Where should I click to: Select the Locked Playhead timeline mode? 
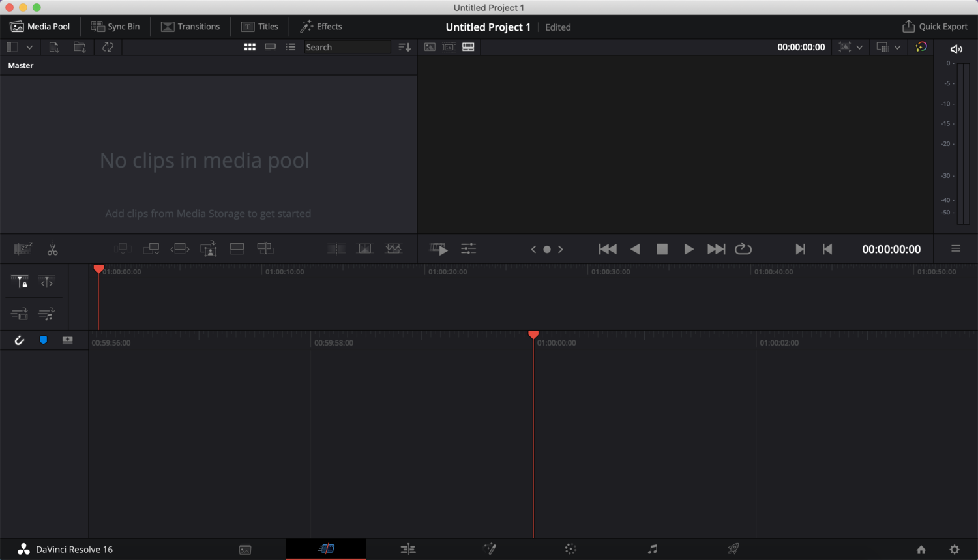(20, 282)
